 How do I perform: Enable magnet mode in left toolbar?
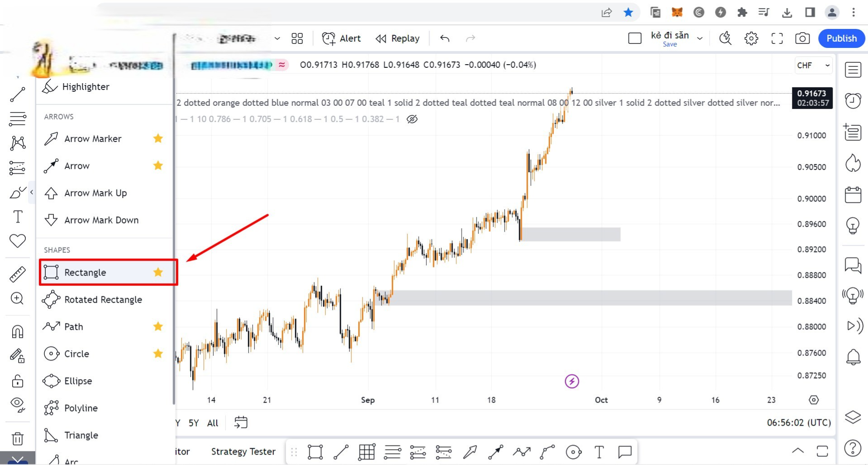[x=18, y=332]
